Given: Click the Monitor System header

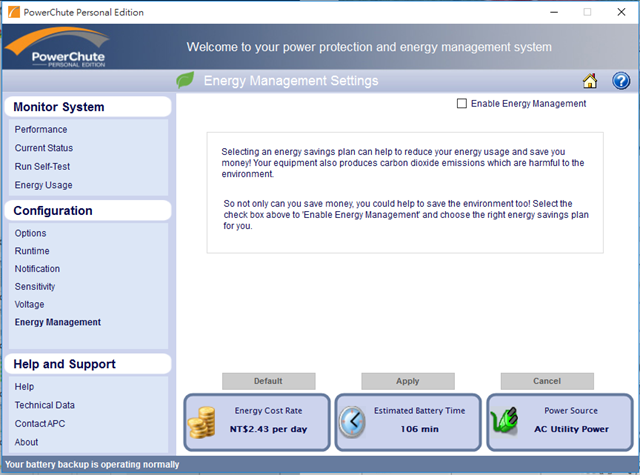Looking at the screenshot, I should (x=88, y=107).
